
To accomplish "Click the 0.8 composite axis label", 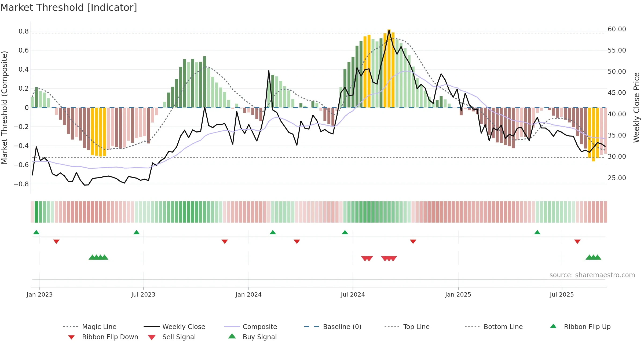I will [x=24, y=31].
